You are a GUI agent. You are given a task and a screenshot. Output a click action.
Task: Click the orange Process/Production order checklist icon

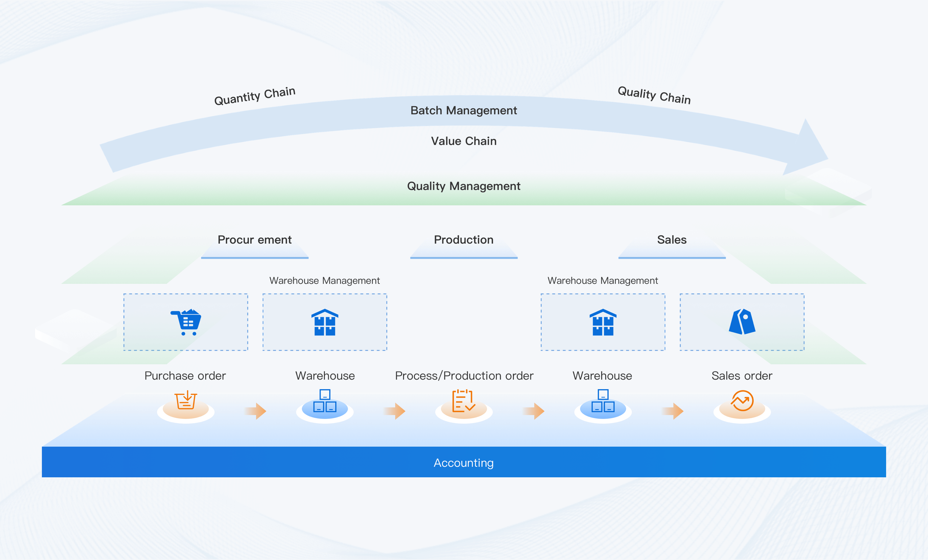[x=464, y=401]
